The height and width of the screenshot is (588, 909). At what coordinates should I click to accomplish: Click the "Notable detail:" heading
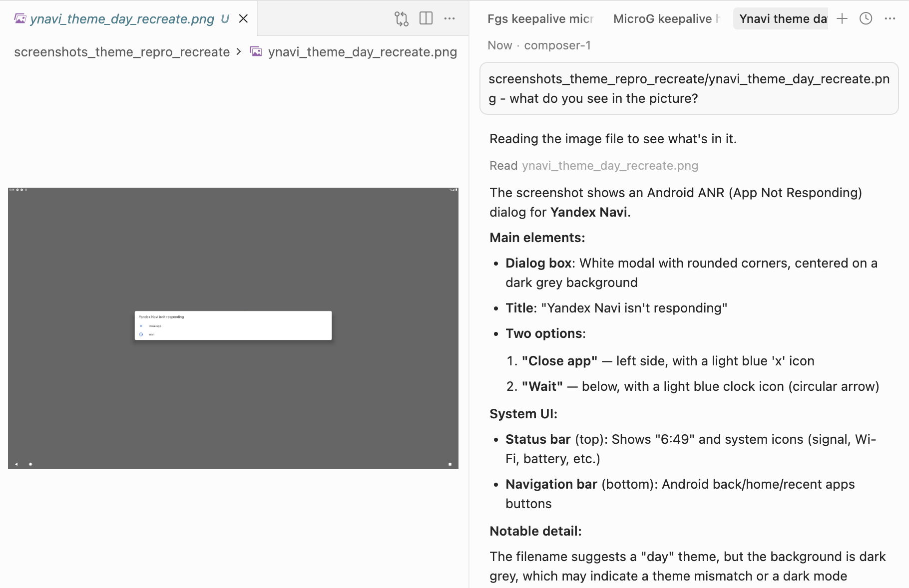pyautogui.click(x=535, y=531)
